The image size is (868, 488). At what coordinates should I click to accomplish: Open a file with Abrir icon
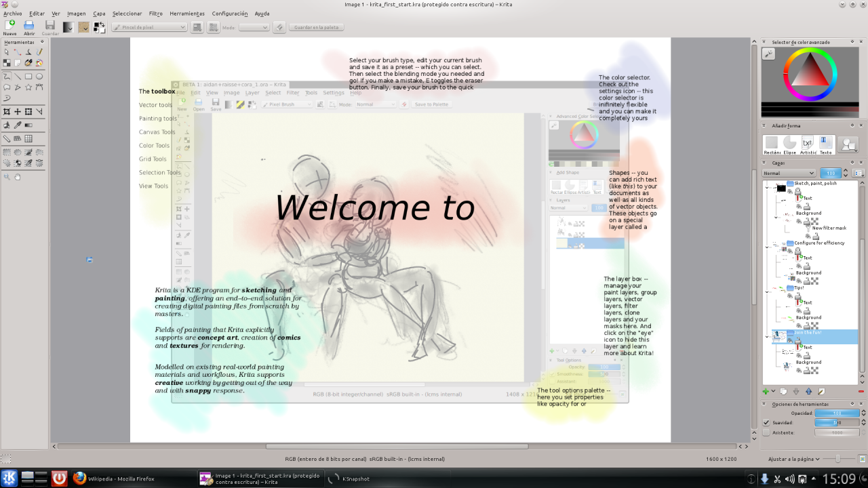(x=29, y=24)
